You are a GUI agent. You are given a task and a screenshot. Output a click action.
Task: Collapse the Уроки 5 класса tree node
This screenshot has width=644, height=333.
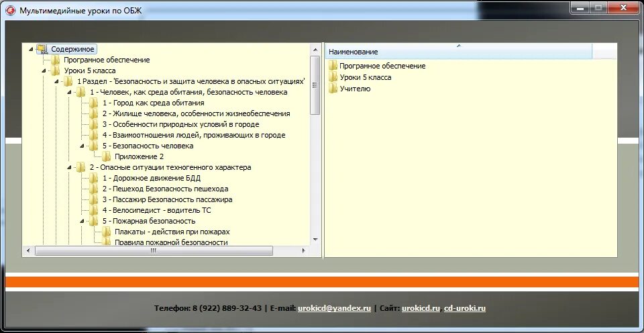tap(44, 70)
